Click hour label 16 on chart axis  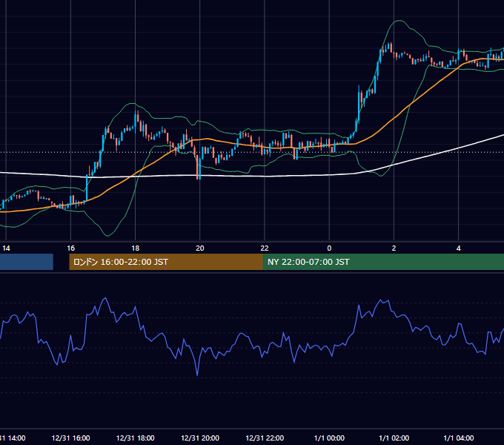point(70,248)
